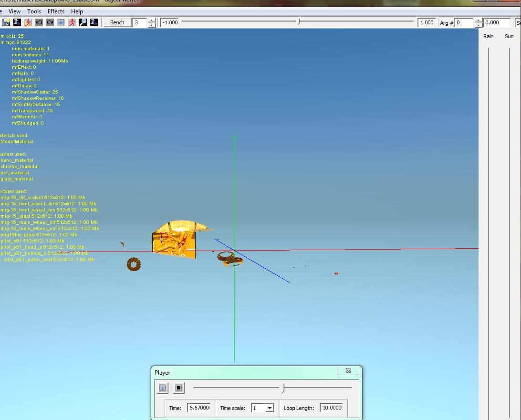The height and width of the screenshot is (420, 521).
Task: Click the undo arrow toolbar icon
Action: (39, 22)
